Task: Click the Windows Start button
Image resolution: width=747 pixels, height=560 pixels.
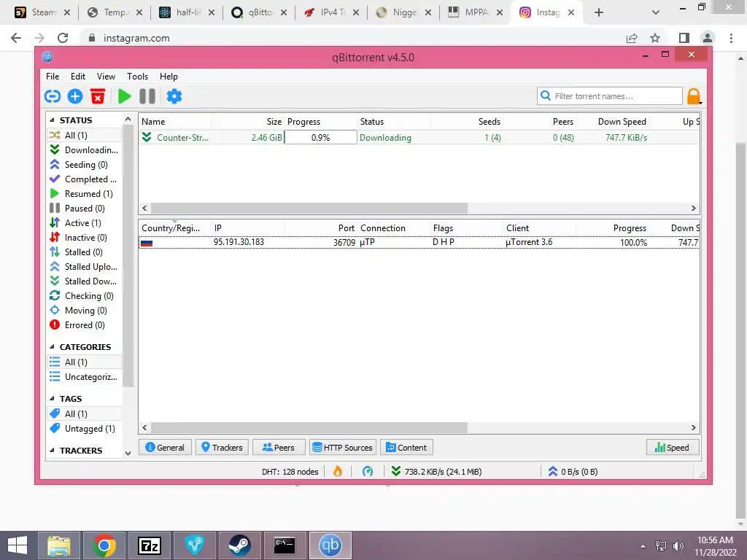Action: click(18, 545)
